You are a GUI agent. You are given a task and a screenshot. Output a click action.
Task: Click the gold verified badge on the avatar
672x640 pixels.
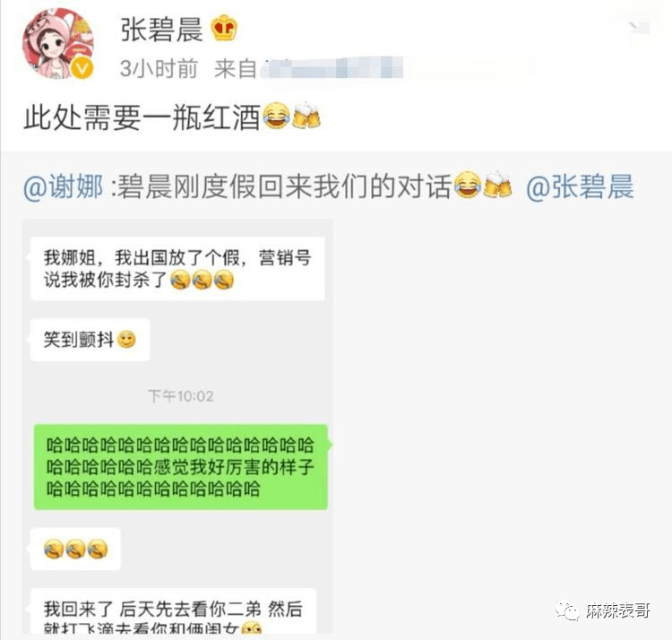82,68
